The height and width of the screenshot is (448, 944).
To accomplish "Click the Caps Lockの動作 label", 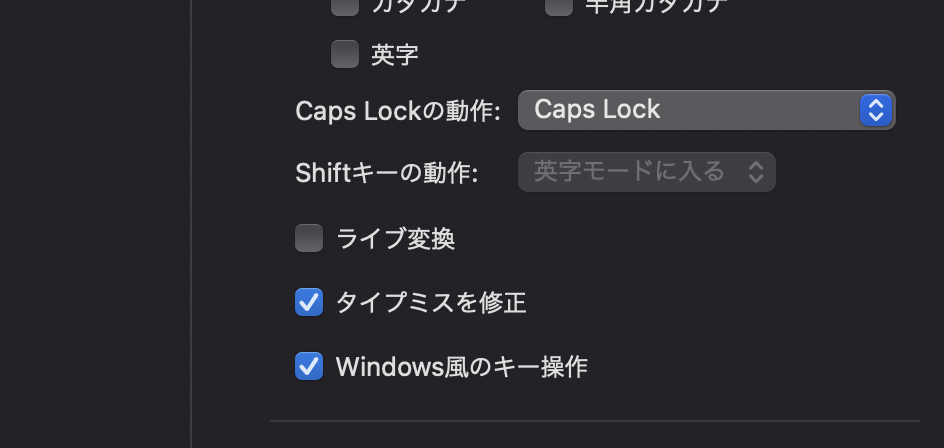I will point(398,111).
